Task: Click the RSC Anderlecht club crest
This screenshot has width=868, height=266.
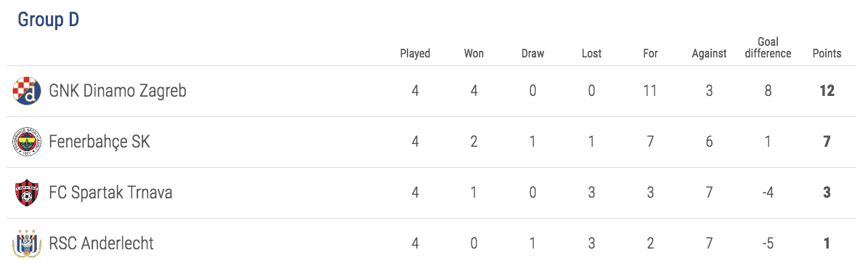Action: coord(27,243)
